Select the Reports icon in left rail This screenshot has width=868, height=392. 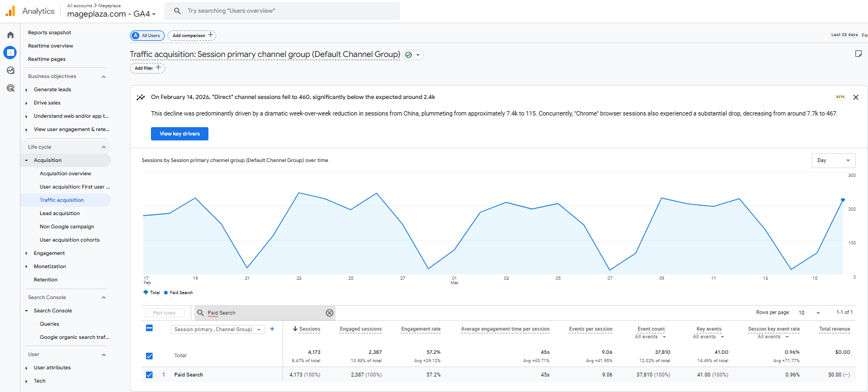tap(10, 53)
